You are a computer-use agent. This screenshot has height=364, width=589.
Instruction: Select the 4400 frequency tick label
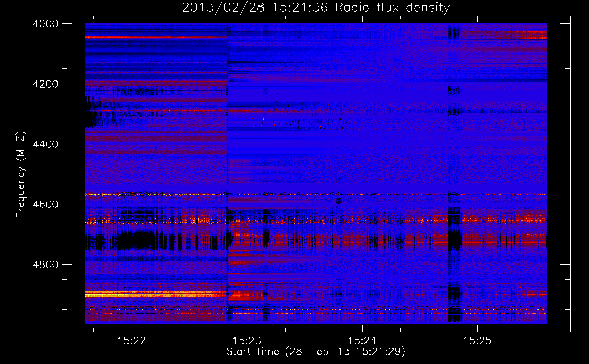(46, 144)
